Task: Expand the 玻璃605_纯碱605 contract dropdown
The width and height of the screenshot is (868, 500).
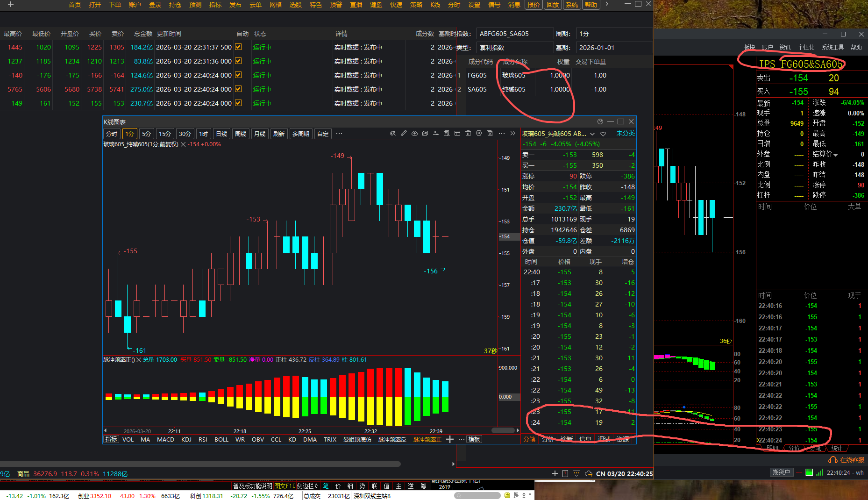Action: point(592,134)
